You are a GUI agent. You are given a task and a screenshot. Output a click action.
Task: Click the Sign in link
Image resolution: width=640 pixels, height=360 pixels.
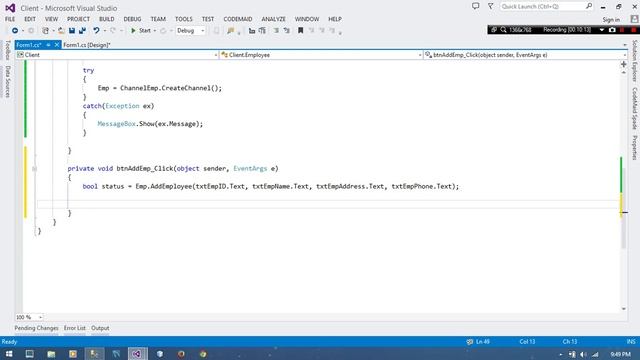[x=611, y=20]
